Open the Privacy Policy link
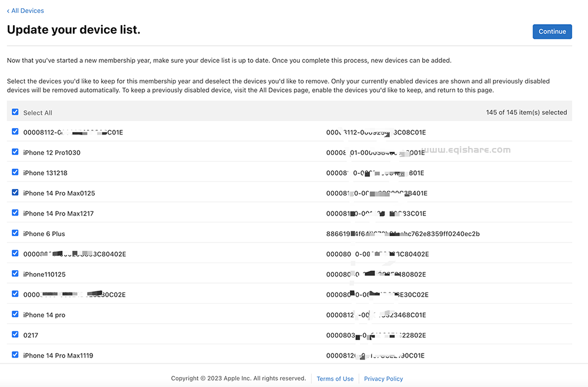The width and height of the screenshot is (588, 387). [x=383, y=379]
